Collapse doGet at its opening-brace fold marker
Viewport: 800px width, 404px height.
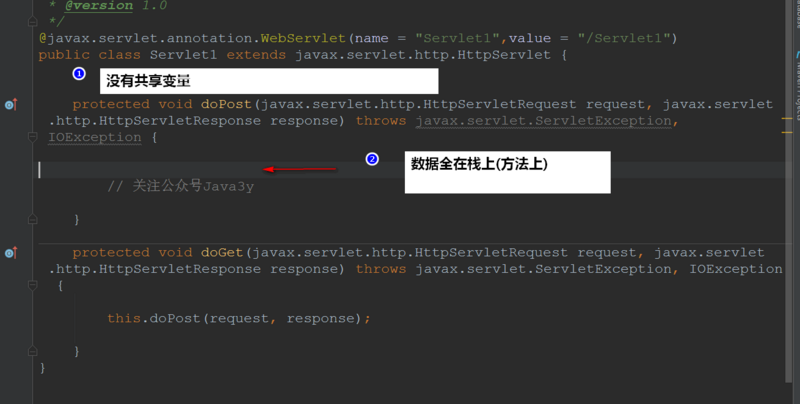coord(33,285)
